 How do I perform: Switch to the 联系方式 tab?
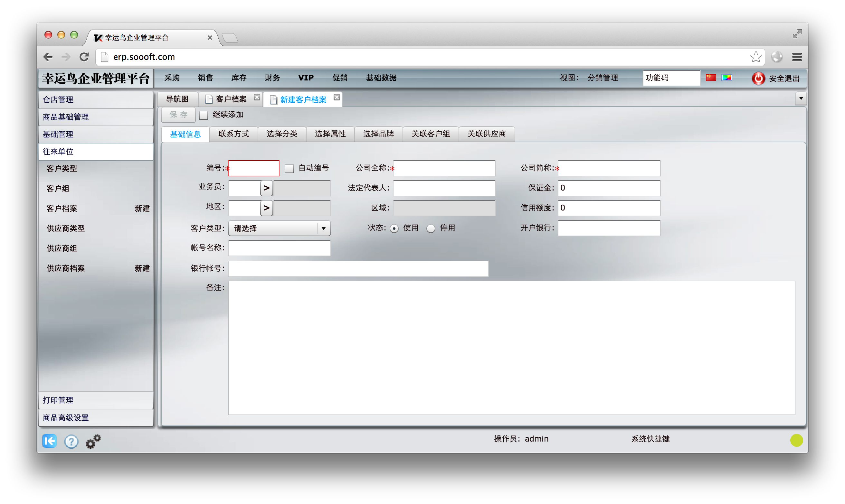coord(233,134)
